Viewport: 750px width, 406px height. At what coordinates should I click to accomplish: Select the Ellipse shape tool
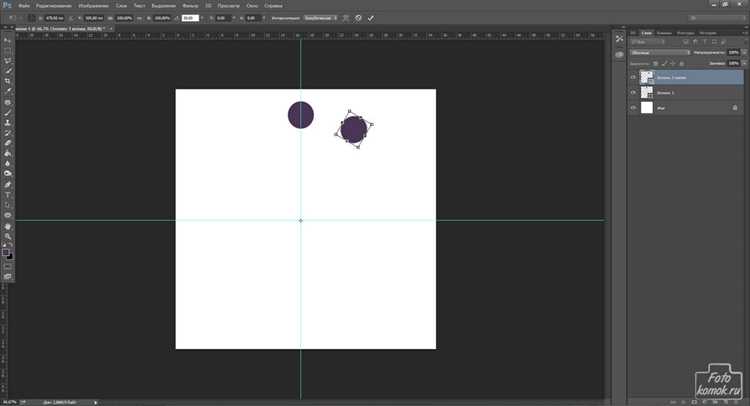pyautogui.click(x=7, y=215)
